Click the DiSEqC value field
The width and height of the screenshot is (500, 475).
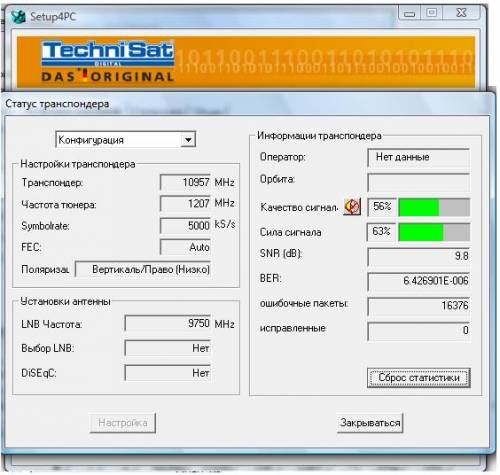click(168, 373)
